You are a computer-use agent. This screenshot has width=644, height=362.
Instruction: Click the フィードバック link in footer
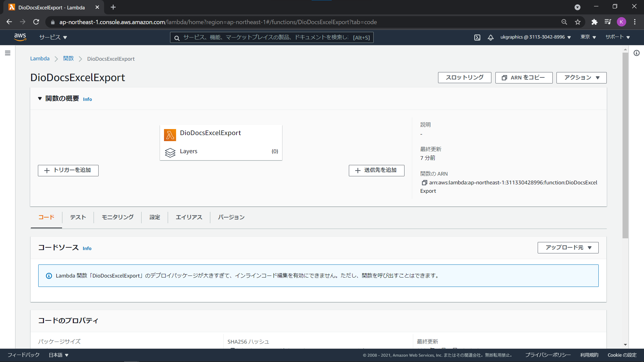[x=23, y=355]
